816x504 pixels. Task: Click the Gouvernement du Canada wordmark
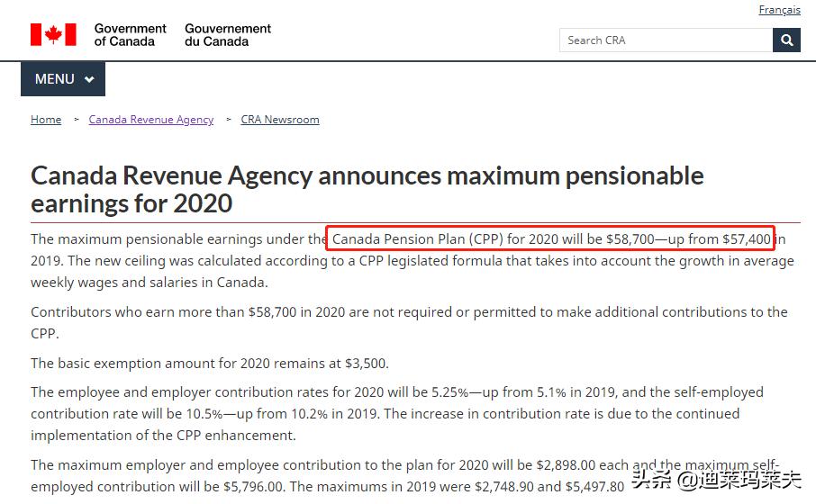point(228,35)
